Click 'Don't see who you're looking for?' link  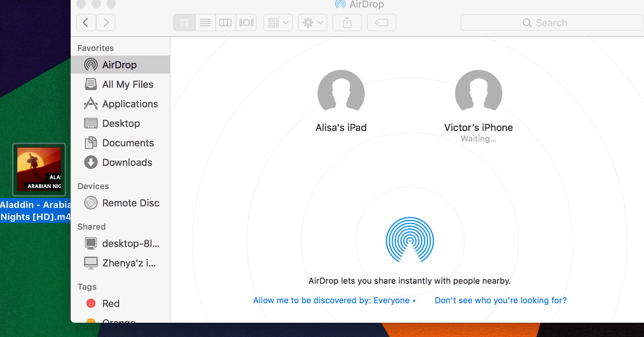(x=500, y=300)
